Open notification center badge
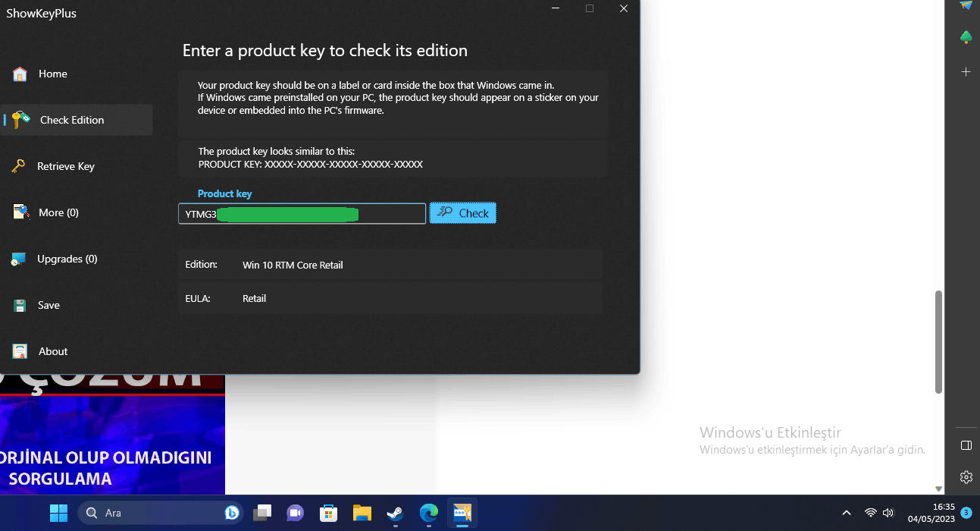980x531 pixels. pyautogui.click(x=966, y=513)
